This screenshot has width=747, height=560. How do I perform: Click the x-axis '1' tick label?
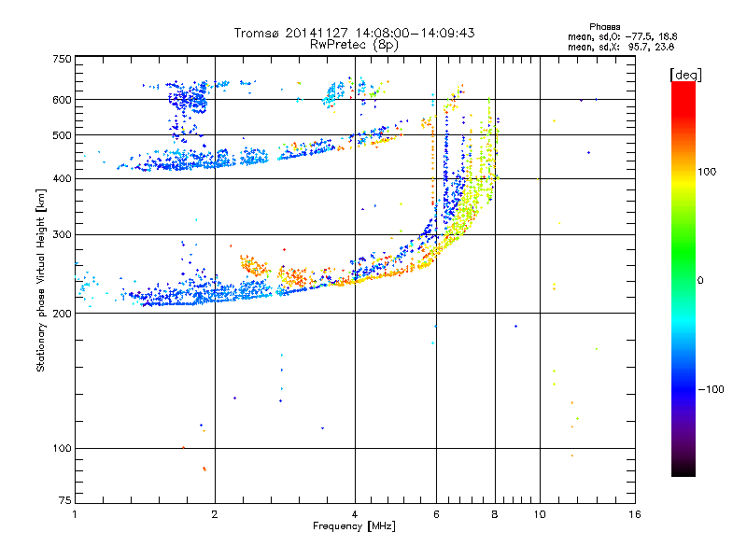(75, 514)
